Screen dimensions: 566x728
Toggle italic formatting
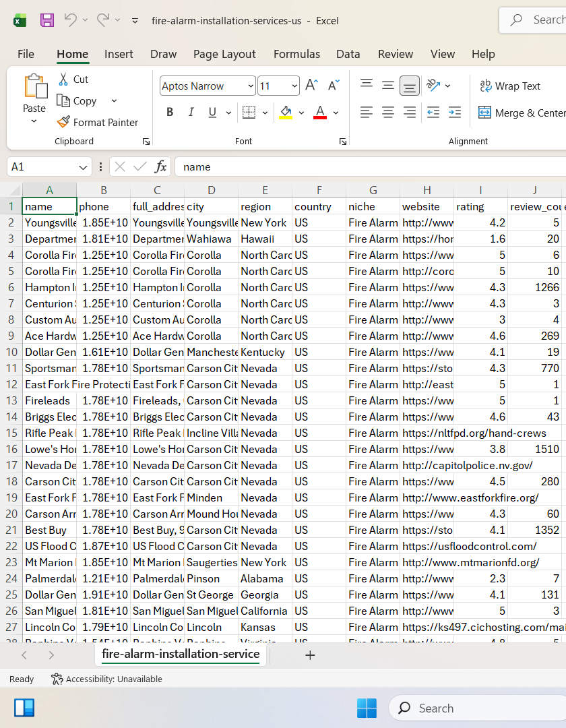pos(191,112)
